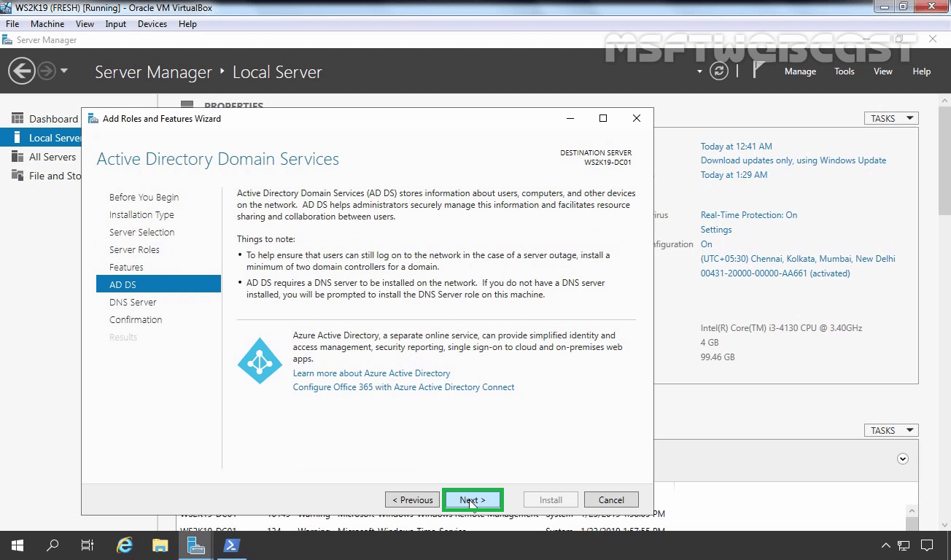The height and width of the screenshot is (560, 951).
Task: Open the Events TASKS dropdown
Action: [x=891, y=430]
